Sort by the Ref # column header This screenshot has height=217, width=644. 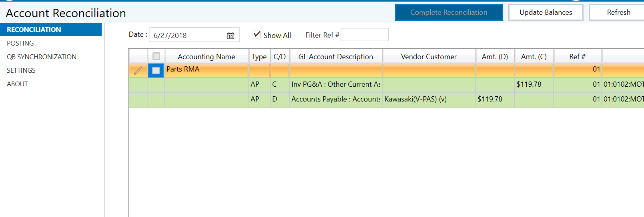click(x=578, y=56)
